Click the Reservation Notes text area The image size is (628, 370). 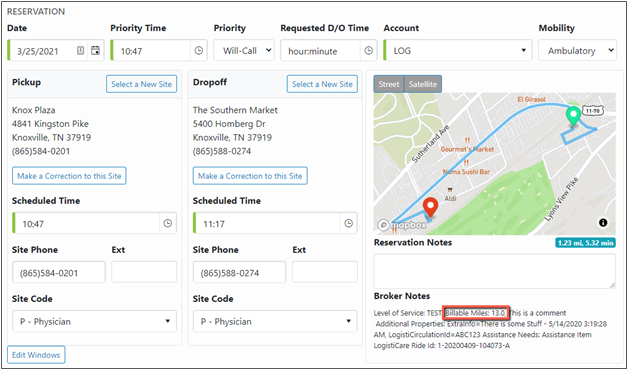click(495, 271)
